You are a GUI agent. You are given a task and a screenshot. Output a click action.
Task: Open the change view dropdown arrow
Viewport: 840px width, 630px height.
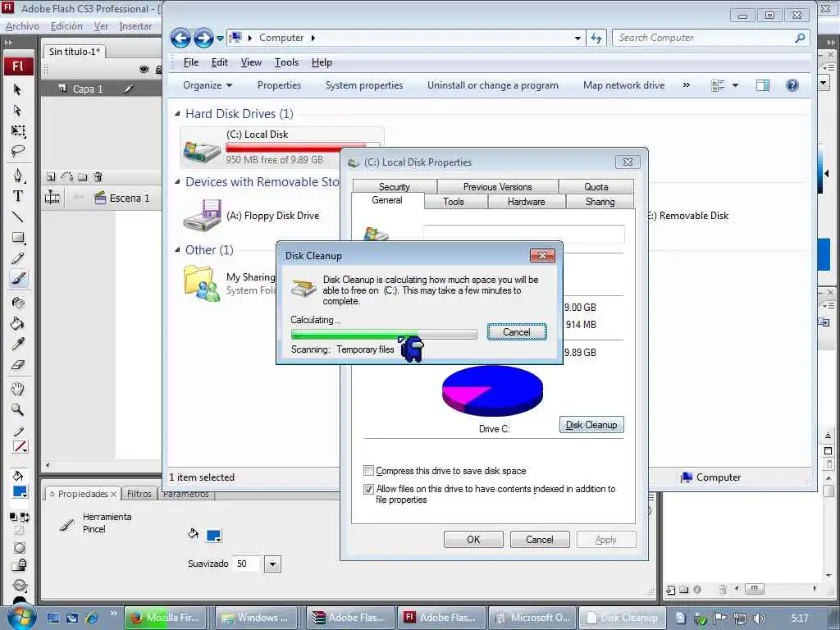735,85
